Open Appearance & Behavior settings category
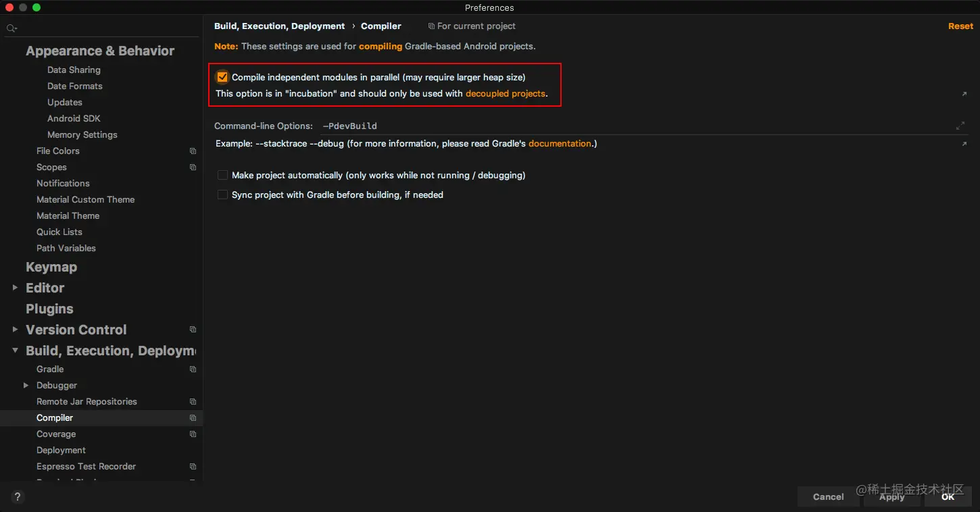This screenshot has height=512, width=980. 100,51
